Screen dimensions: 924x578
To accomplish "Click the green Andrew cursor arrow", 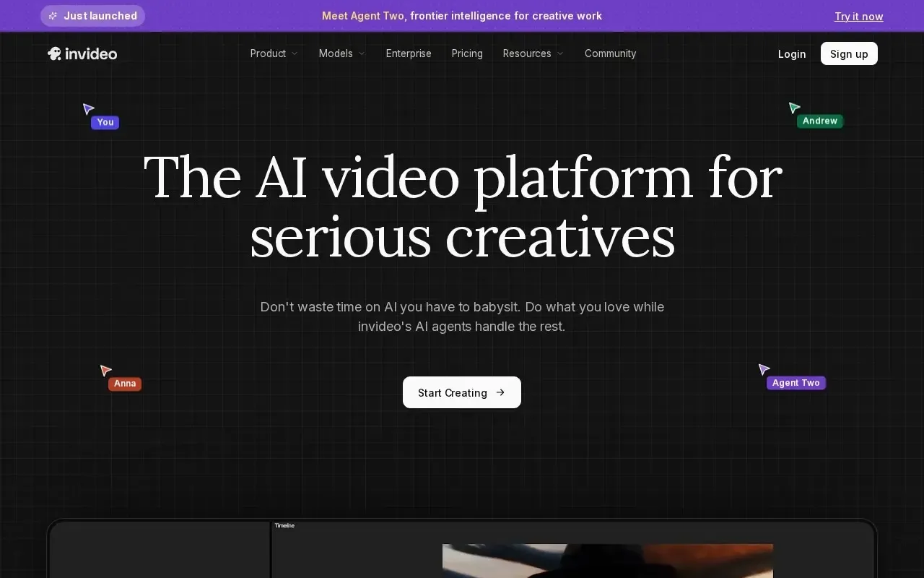I will click(x=794, y=108).
